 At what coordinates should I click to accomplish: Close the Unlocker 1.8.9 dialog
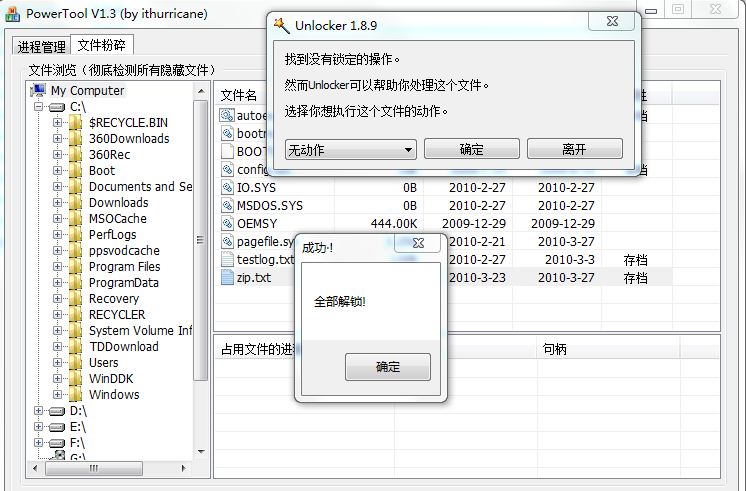(x=612, y=21)
